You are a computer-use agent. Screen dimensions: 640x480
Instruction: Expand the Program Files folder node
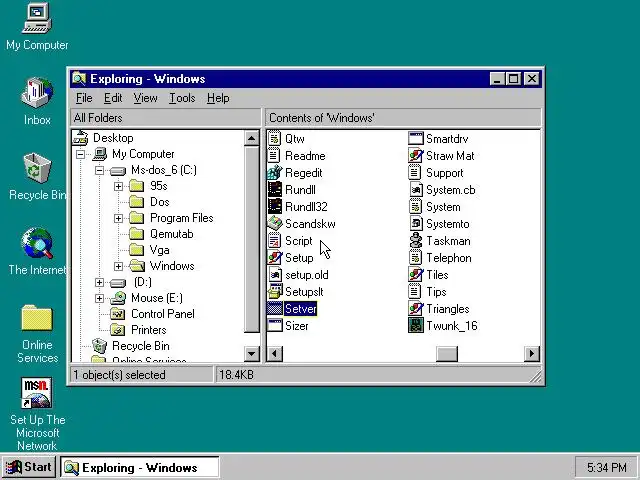point(118,218)
